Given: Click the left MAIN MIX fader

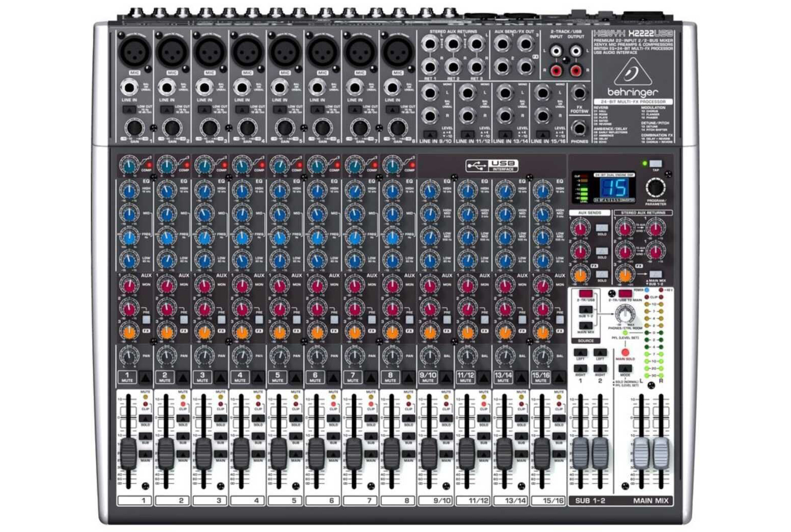Looking at the screenshot, I should click(x=641, y=453).
